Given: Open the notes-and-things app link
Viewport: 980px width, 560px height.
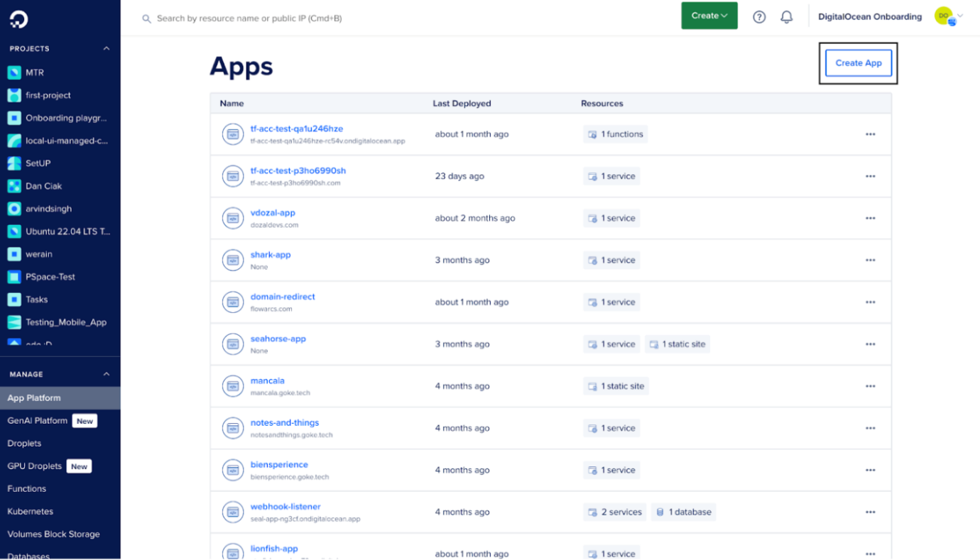Looking at the screenshot, I should (x=284, y=422).
